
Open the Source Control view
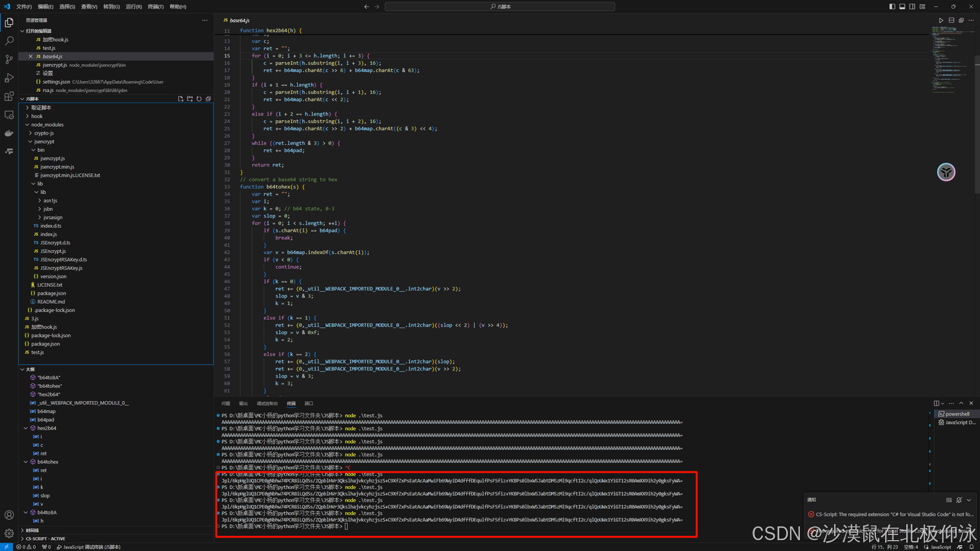(9, 59)
